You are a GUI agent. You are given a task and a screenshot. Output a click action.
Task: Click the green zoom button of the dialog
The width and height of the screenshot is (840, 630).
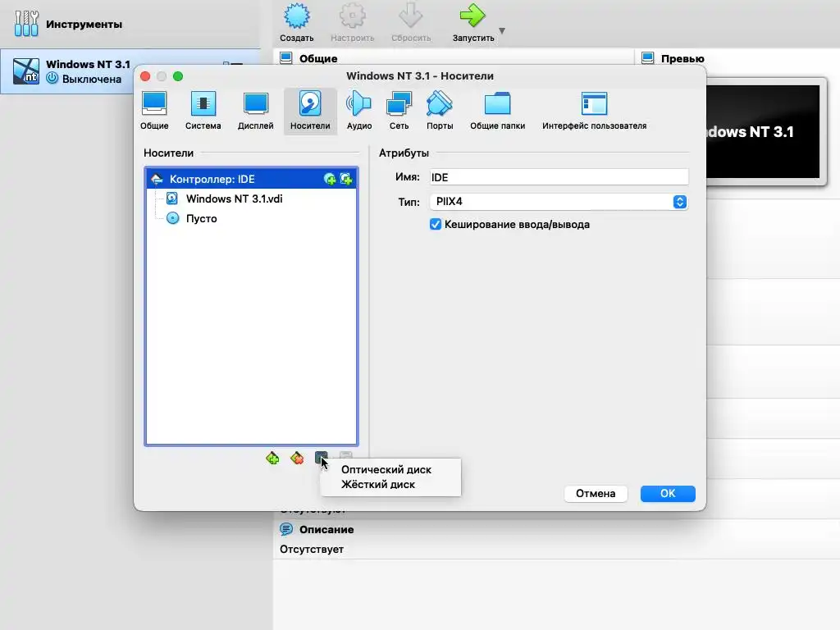(x=178, y=76)
